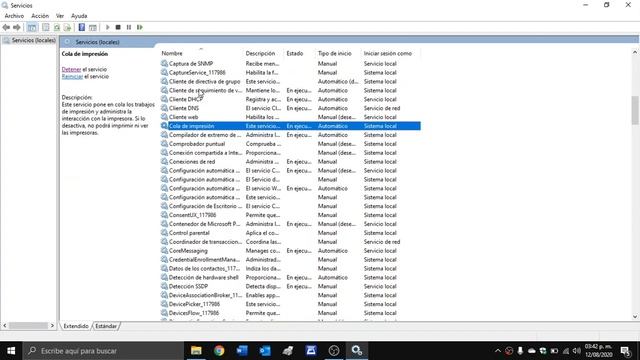Select Cliente de directiva de grupo service
Viewport: 640px width, 360px height.
click(x=204, y=82)
